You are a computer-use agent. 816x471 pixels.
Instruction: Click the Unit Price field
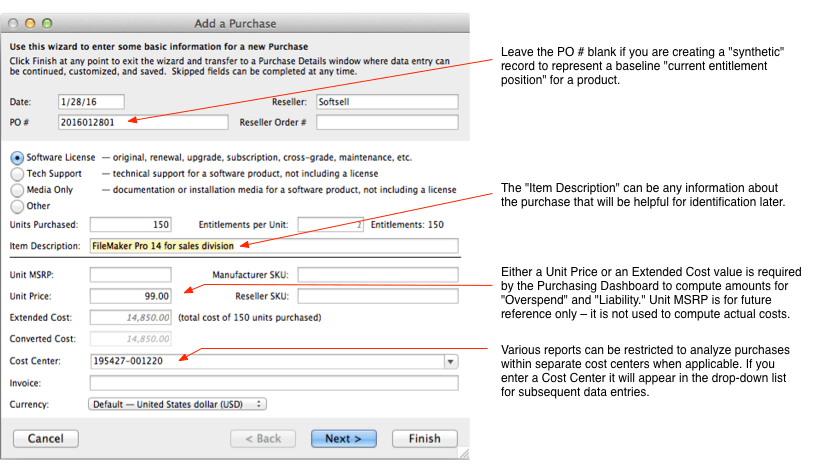[x=131, y=296]
